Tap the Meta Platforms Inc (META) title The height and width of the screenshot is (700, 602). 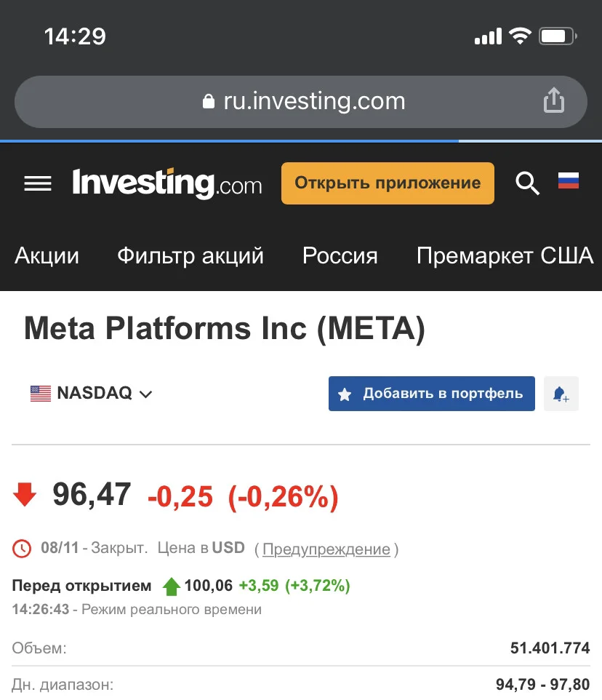225,329
